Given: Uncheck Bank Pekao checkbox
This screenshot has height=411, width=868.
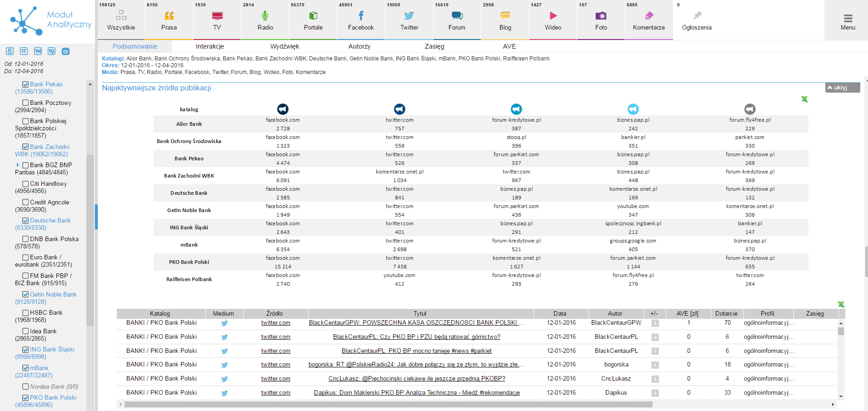Looking at the screenshot, I should tap(25, 84).
